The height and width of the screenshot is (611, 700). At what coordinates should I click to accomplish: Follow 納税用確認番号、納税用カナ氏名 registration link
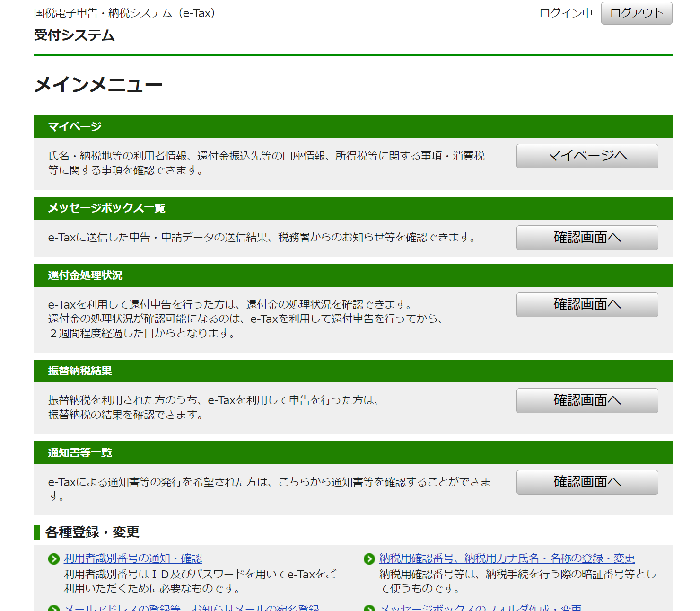507,558
